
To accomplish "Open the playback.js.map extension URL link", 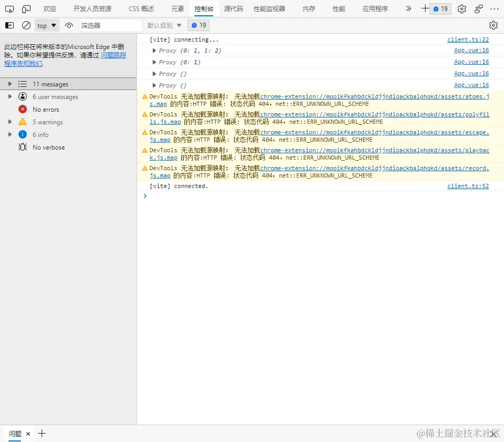I will pyautogui.click(x=375, y=150).
